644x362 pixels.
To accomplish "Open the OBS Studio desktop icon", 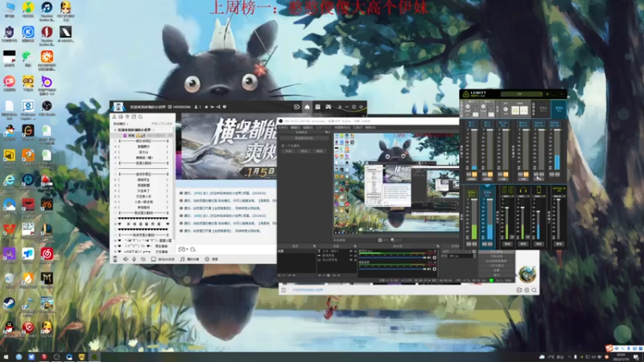I will 47,107.
